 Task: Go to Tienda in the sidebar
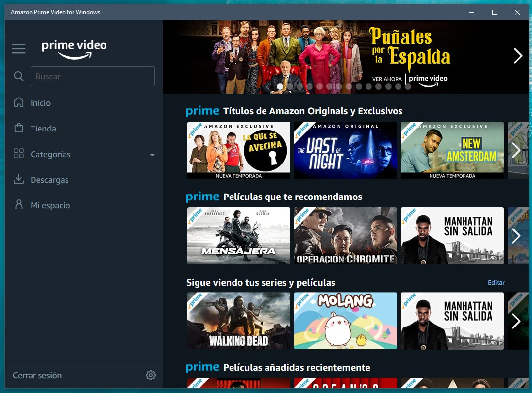[43, 129]
